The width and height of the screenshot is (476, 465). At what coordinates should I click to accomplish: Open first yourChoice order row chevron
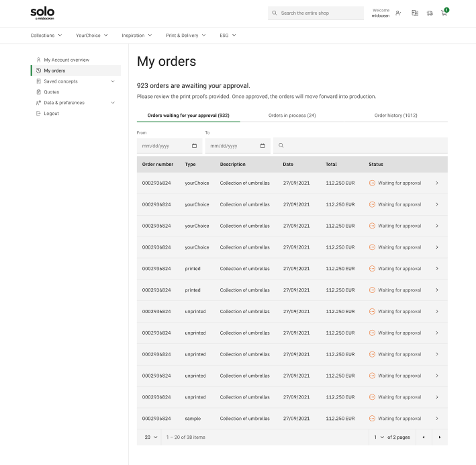coord(437,183)
